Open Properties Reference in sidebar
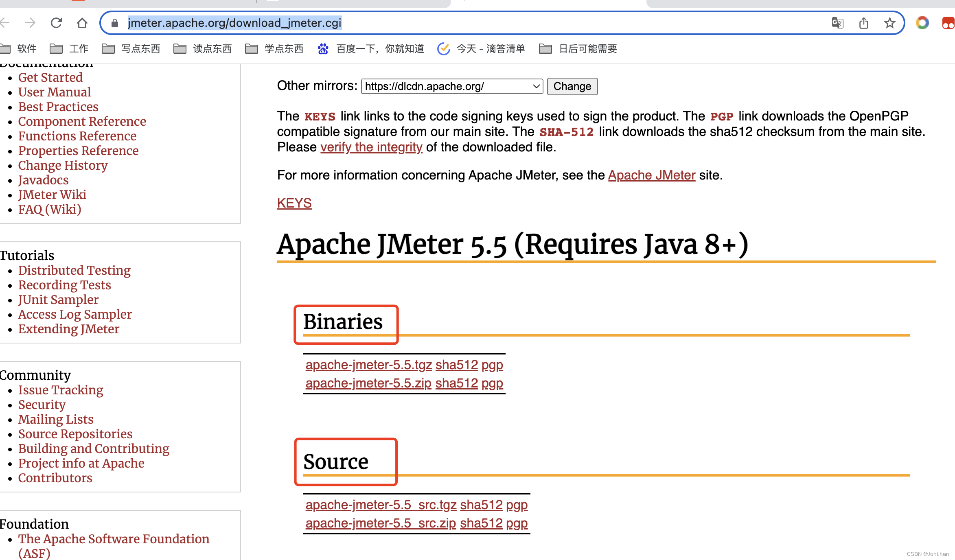955x560 pixels. (x=79, y=151)
